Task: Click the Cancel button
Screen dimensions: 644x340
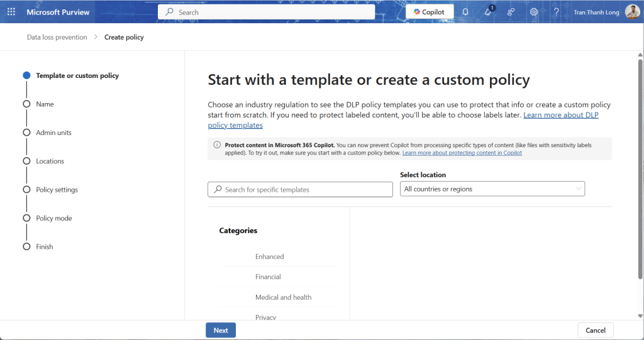Action: pos(595,331)
